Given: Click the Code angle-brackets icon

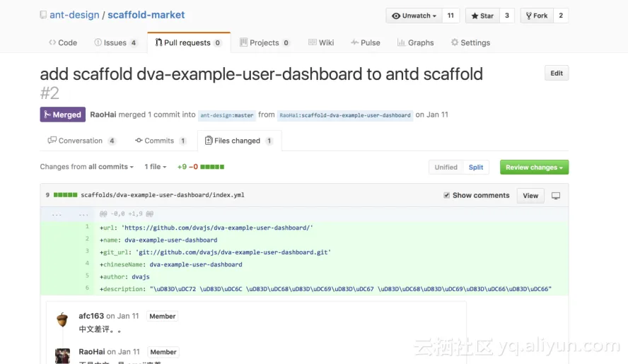Looking at the screenshot, I should coord(52,42).
